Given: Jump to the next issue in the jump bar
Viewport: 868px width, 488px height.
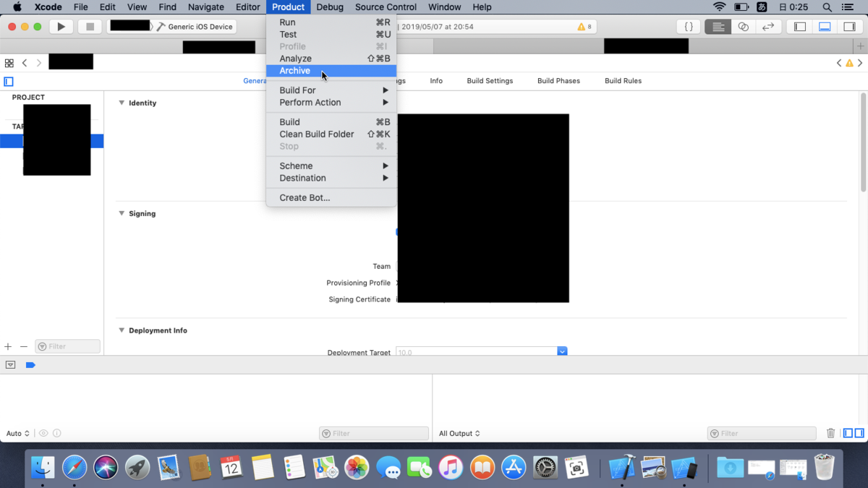Looking at the screenshot, I should click(860, 63).
